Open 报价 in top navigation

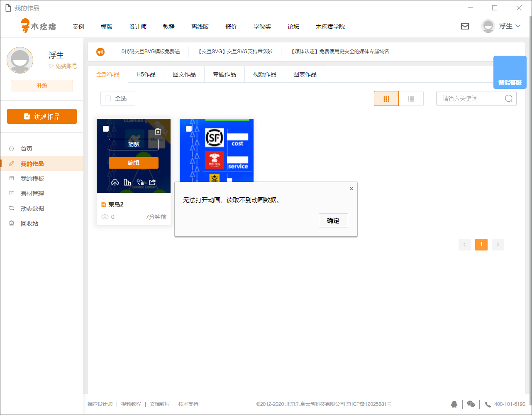(x=231, y=27)
